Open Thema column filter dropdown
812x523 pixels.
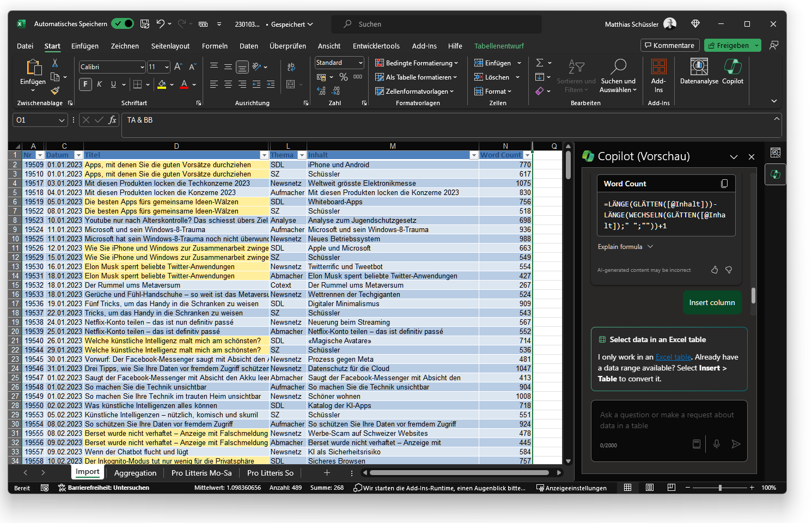coord(302,155)
